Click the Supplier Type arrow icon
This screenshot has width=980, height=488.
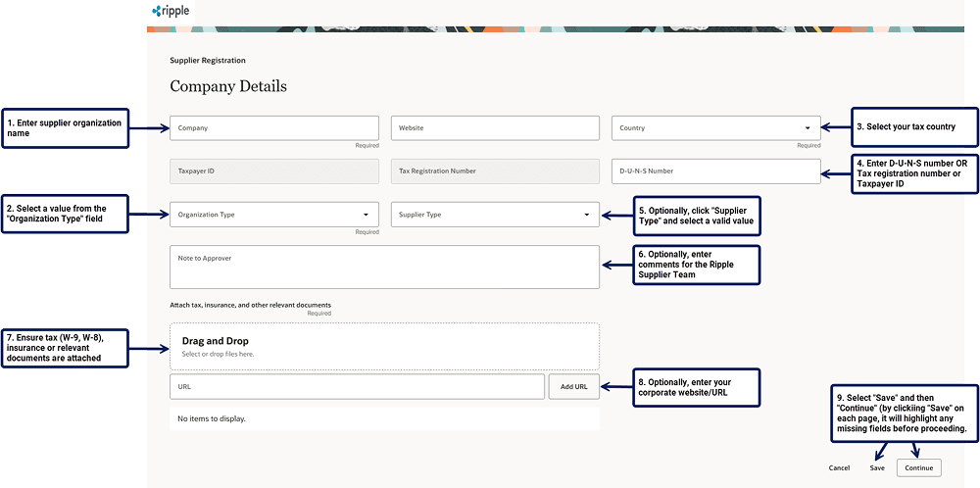coord(586,215)
